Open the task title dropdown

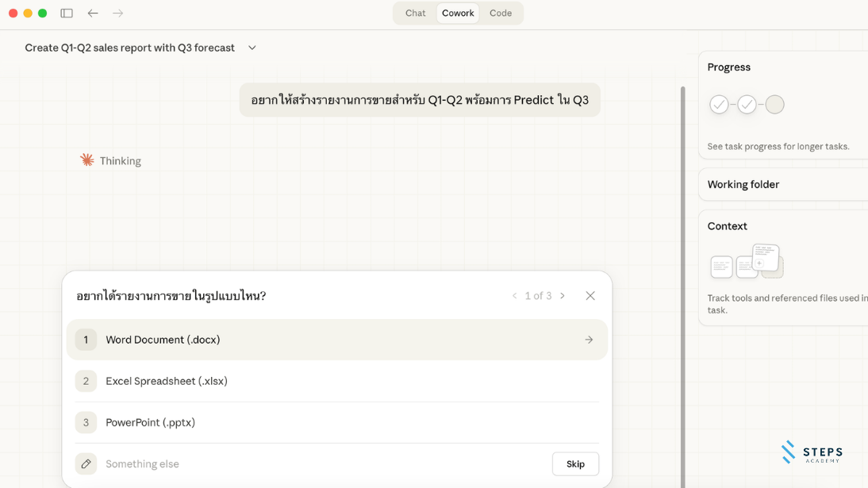tap(252, 48)
